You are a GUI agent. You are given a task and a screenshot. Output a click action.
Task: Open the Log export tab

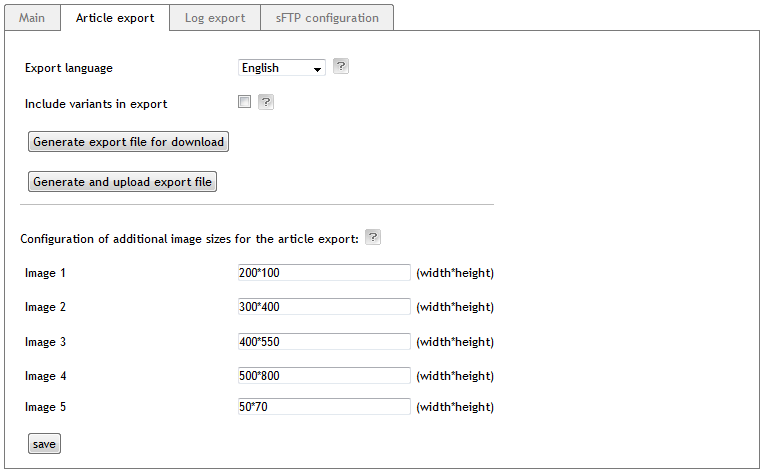[x=215, y=18]
